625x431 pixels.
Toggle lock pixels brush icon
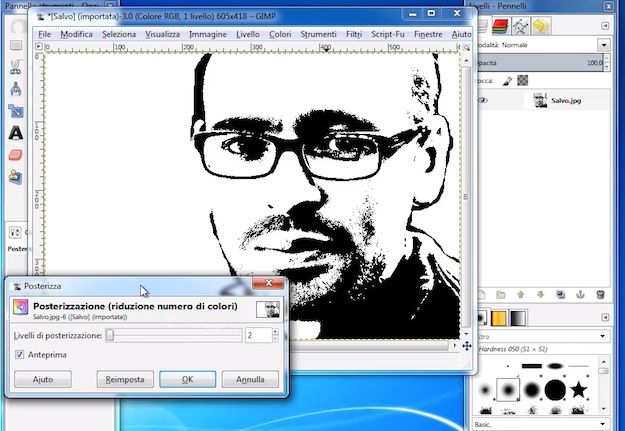[x=507, y=81]
